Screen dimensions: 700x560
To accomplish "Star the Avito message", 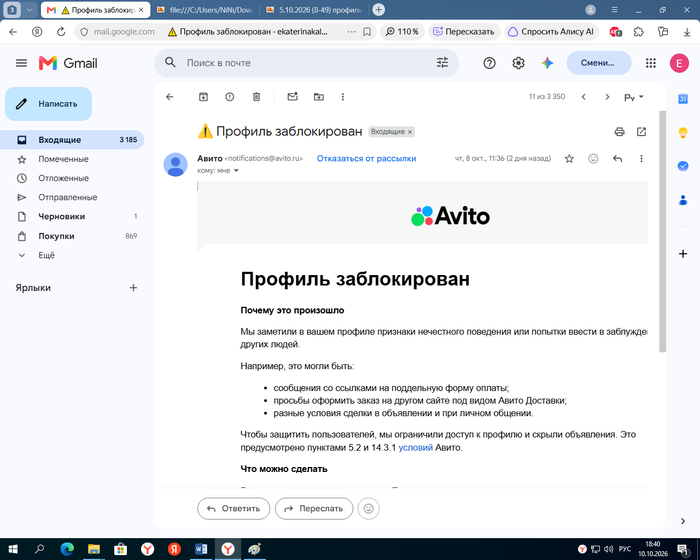I will pos(569,159).
